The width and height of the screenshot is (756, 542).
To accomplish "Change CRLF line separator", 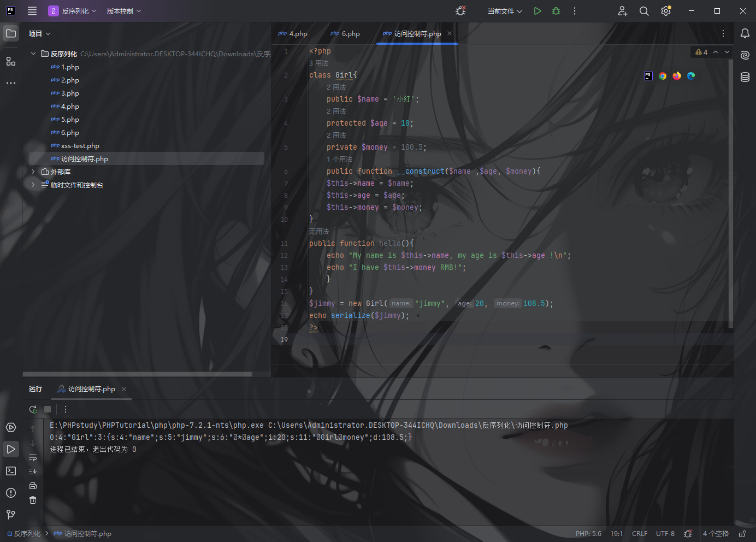I will [640, 534].
